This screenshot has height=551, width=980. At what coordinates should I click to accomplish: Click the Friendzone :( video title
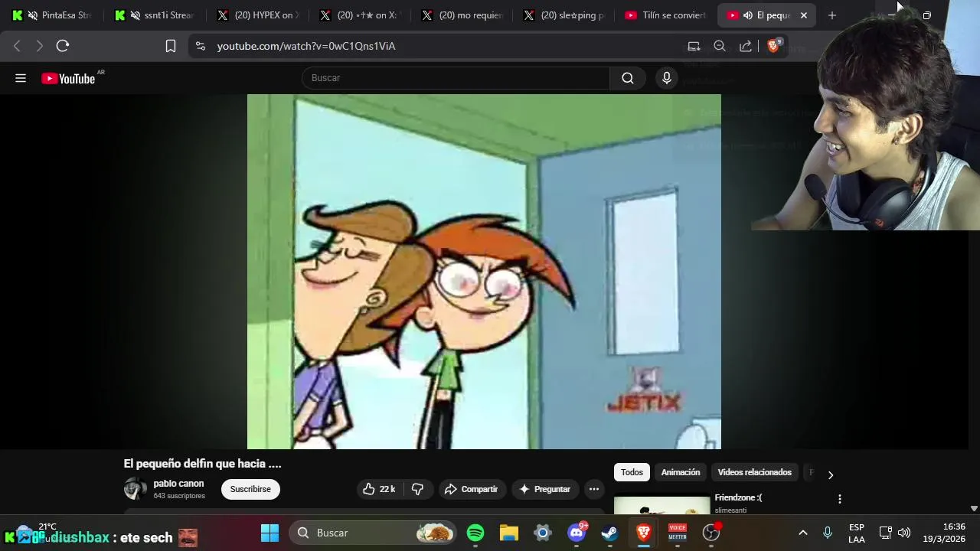(738, 497)
